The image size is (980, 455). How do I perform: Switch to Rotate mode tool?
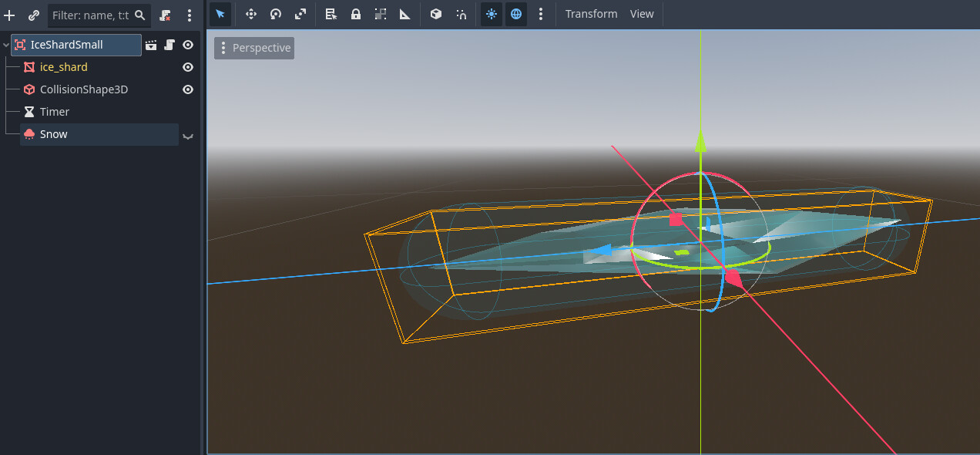pos(275,14)
